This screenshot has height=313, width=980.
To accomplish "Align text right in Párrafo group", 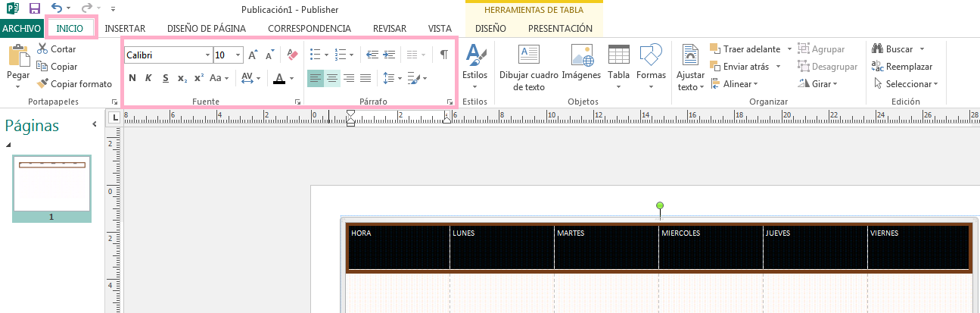I will [x=349, y=77].
